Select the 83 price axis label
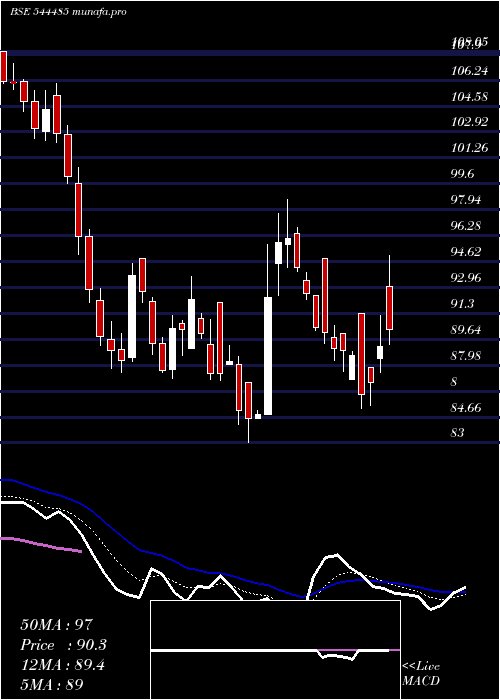 [x=458, y=433]
